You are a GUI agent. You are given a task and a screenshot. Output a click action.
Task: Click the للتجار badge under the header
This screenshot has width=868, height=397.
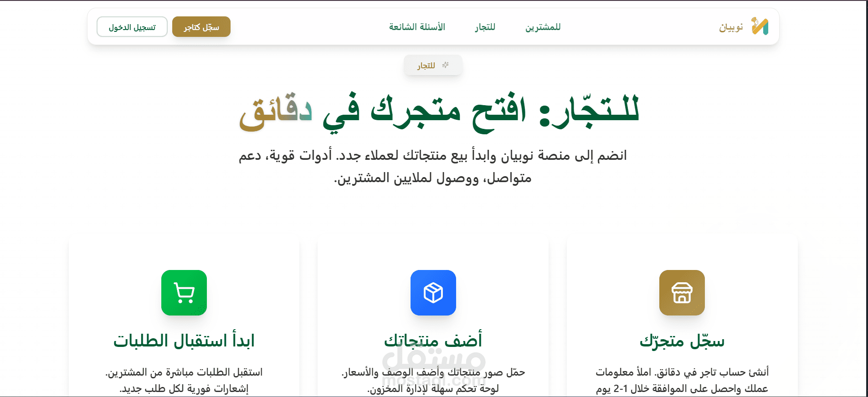[433, 65]
